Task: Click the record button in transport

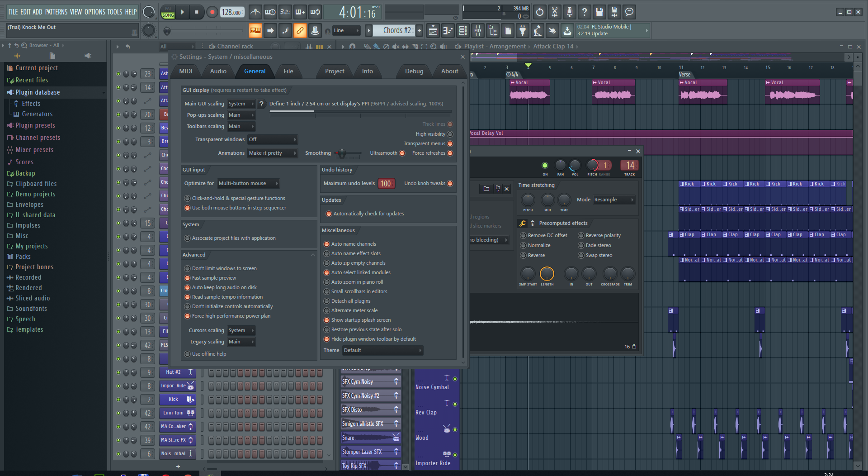Action: click(x=212, y=12)
